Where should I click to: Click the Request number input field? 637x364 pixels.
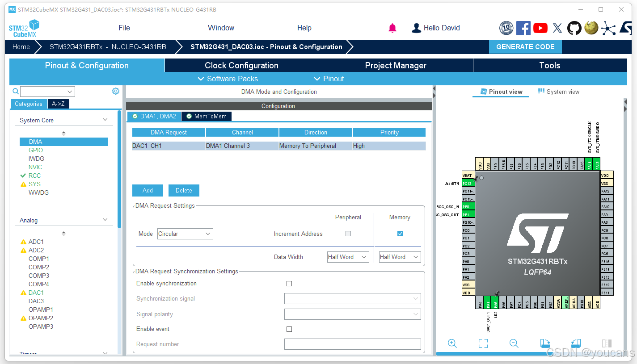coord(353,344)
